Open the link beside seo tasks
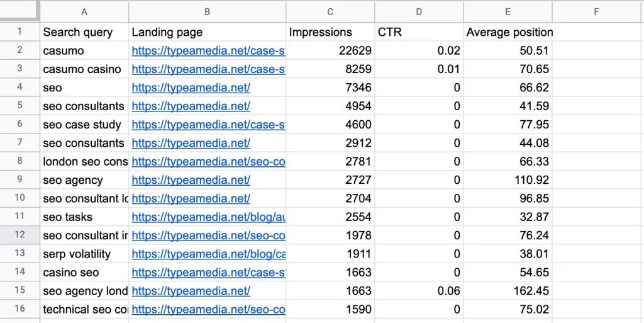The height and width of the screenshot is (323, 644). pyautogui.click(x=208, y=217)
